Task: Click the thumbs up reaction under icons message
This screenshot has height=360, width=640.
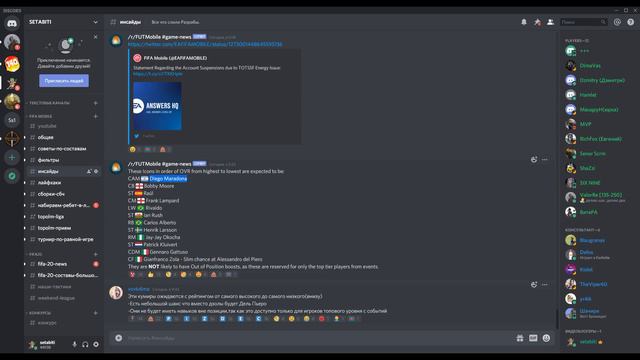Action: click(x=154, y=275)
